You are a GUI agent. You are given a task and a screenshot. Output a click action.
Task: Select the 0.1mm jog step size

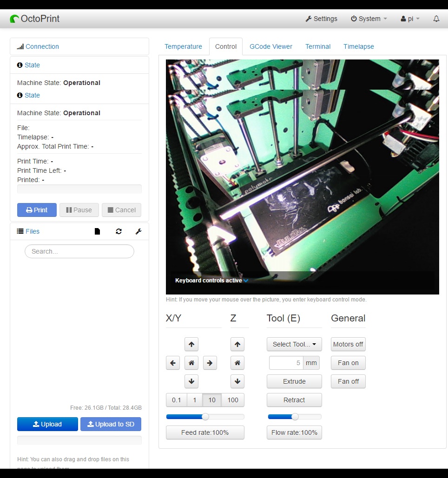tap(176, 400)
